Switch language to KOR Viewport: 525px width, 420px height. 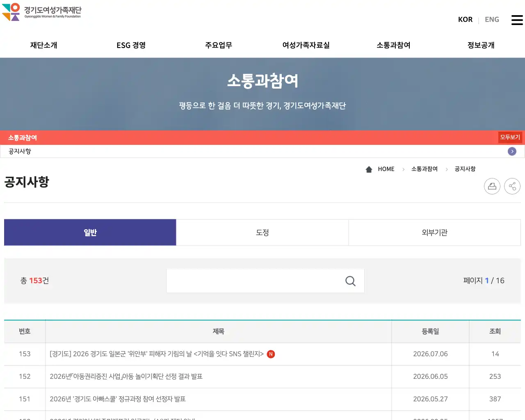click(465, 19)
